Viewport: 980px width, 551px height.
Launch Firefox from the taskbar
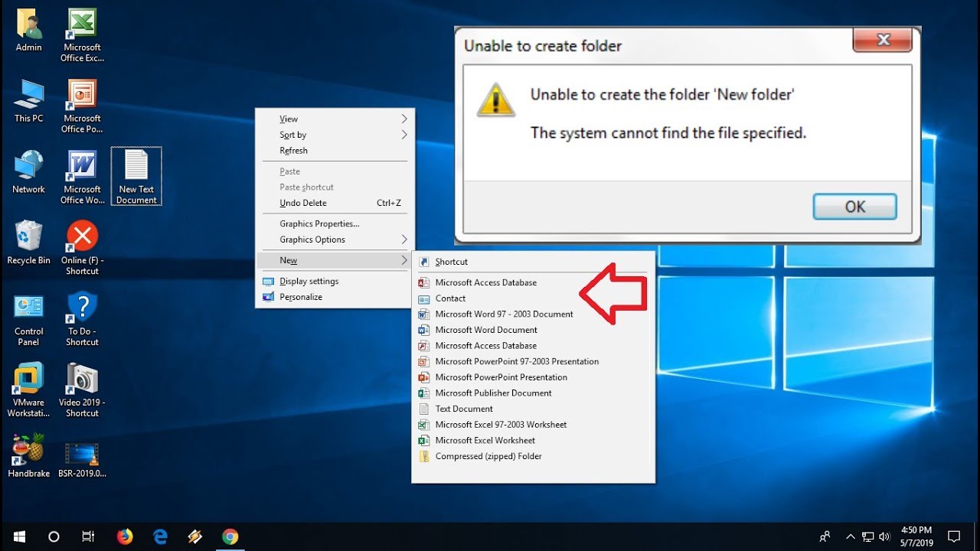coord(125,536)
